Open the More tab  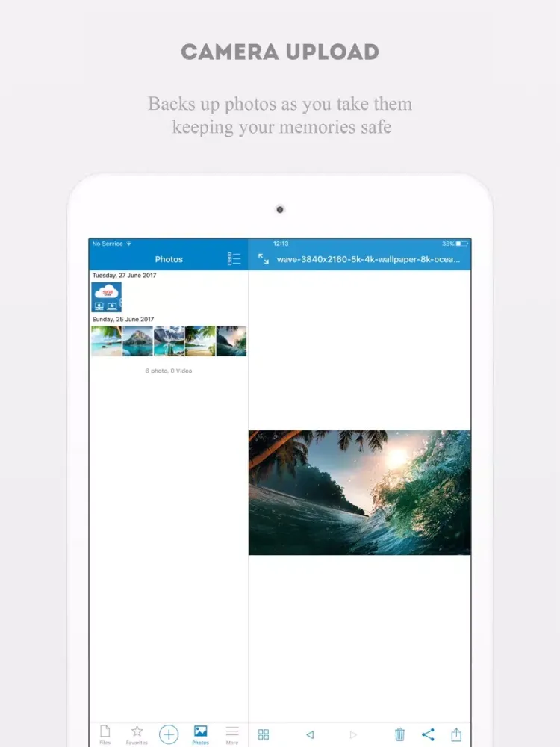click(x=232, y=734)
